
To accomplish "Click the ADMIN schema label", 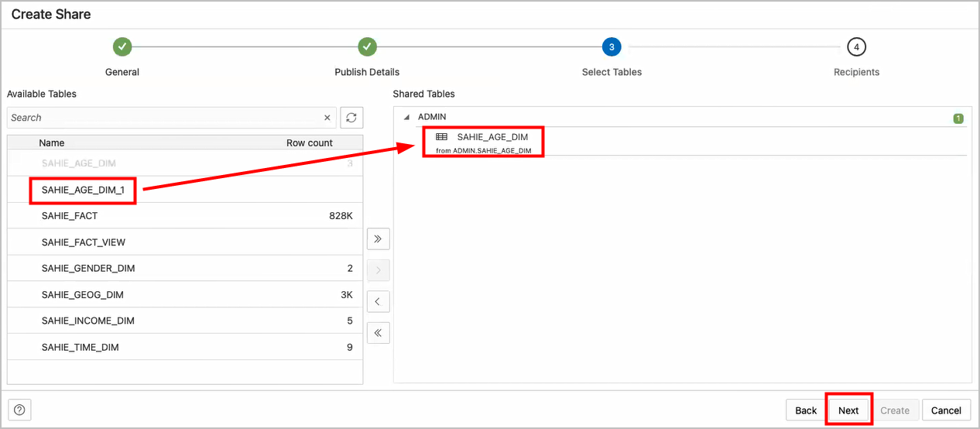I will [432, 117].
